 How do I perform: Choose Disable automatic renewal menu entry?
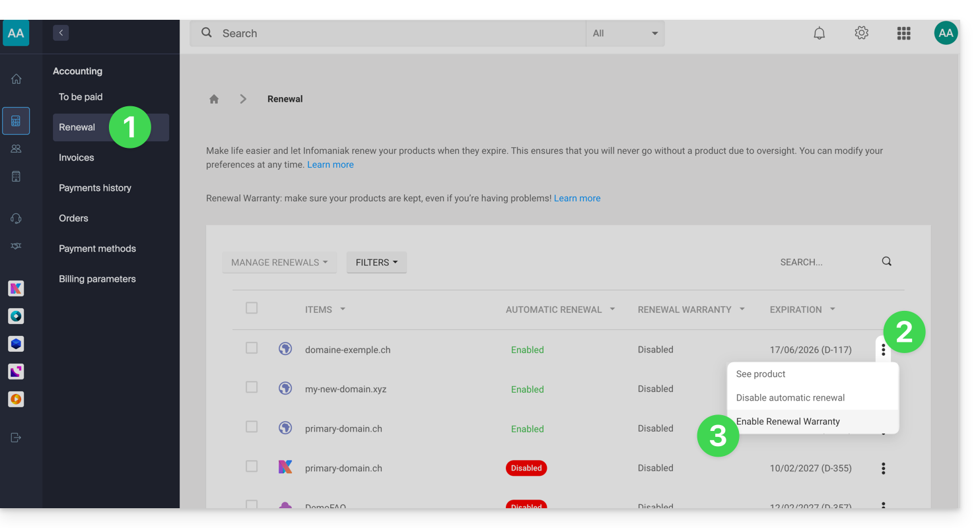pos(790,398)
